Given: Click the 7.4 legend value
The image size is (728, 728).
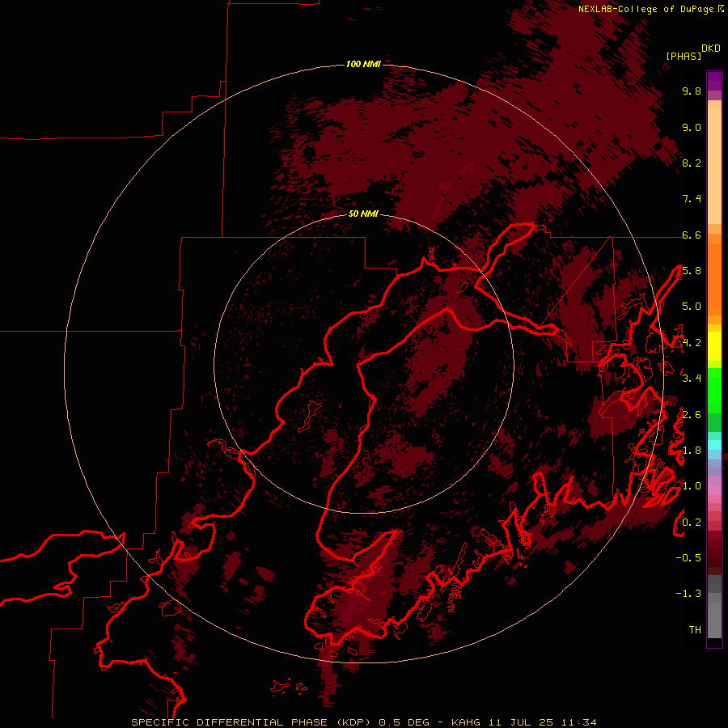Looking at the screenshot, I should click(x=692, y=199).
